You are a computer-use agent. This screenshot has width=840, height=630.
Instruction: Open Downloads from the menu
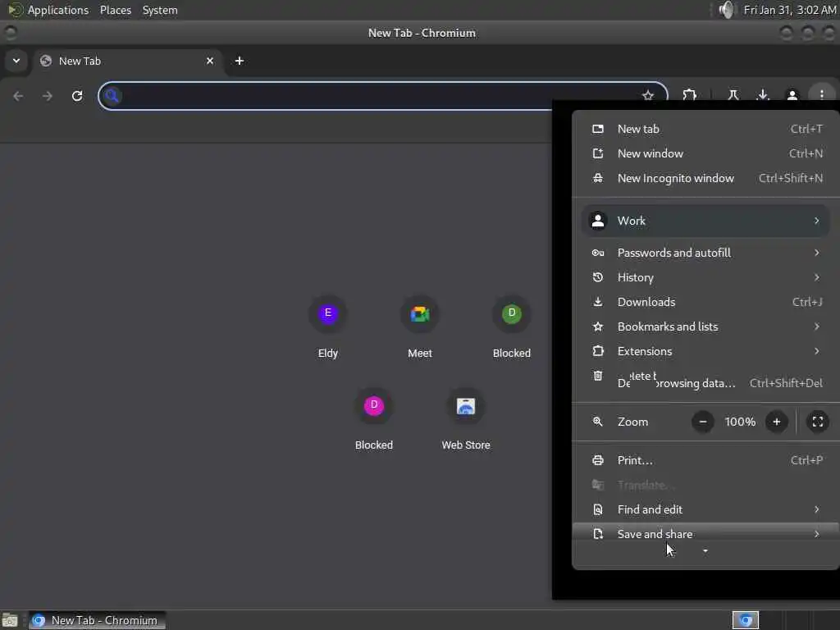click(705, 302)
